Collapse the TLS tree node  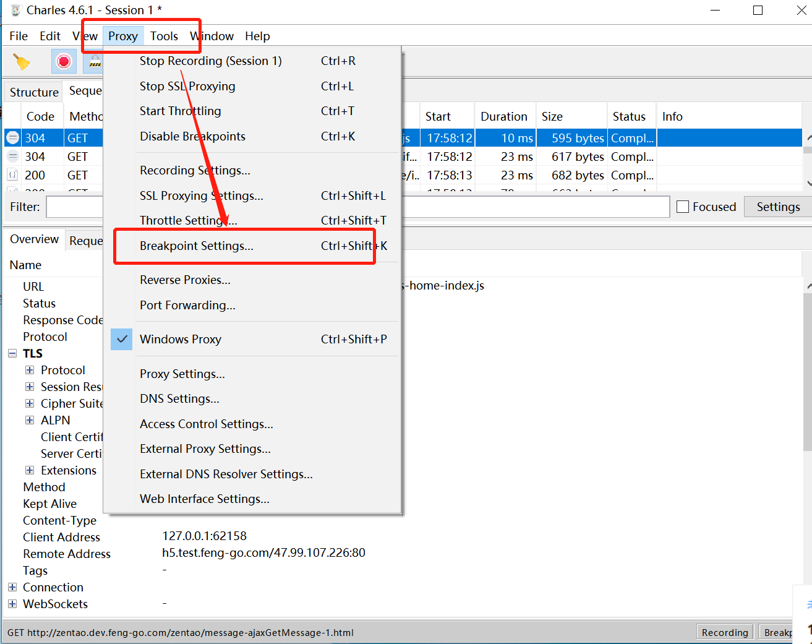[12, 353]
